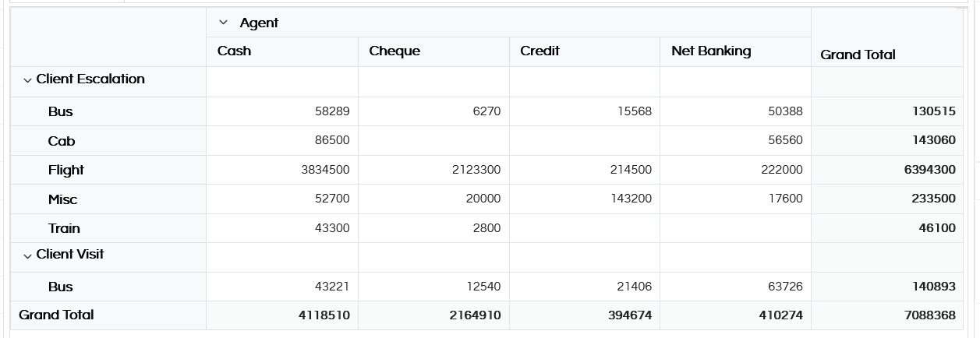This screenshot has height=338, width=980.
Task: Click cell value 86500
Action: 332,141
